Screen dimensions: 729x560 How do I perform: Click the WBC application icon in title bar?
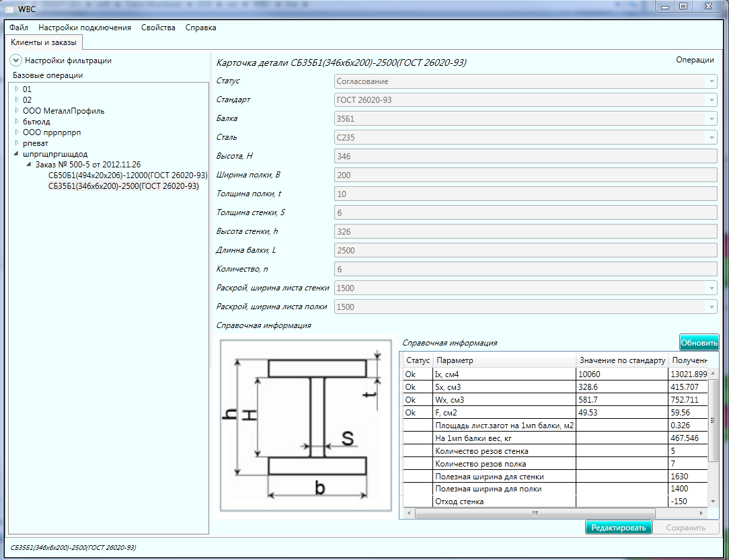pos(9,9)
